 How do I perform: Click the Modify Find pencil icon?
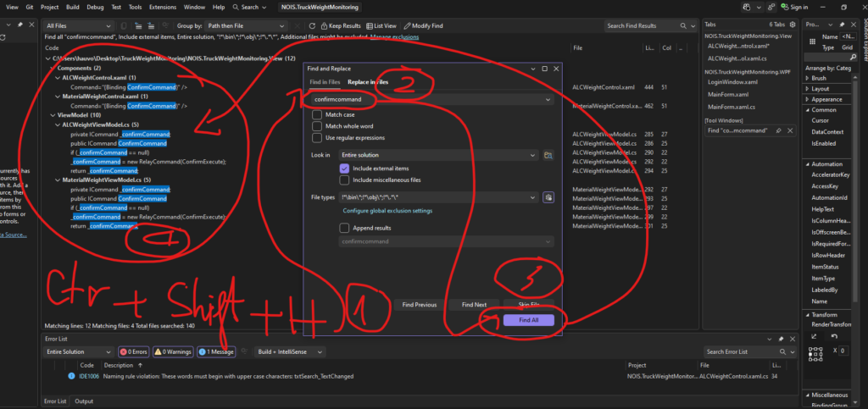(x=409, y=26)
